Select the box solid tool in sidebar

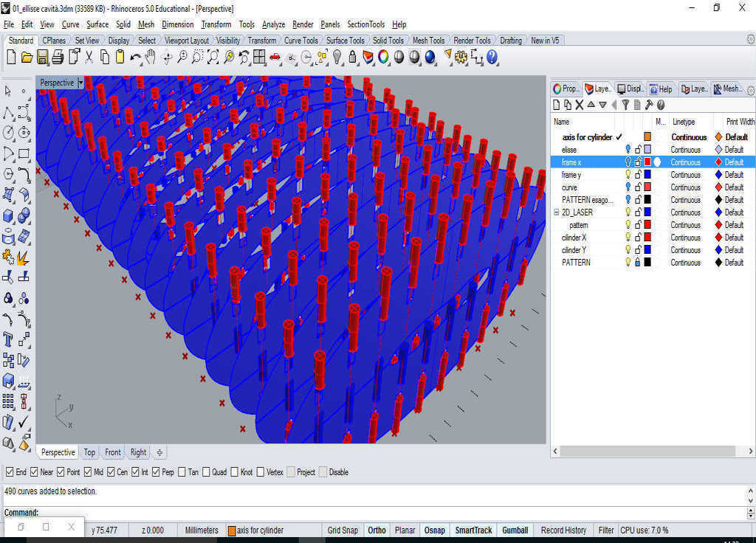pos(8,216)
